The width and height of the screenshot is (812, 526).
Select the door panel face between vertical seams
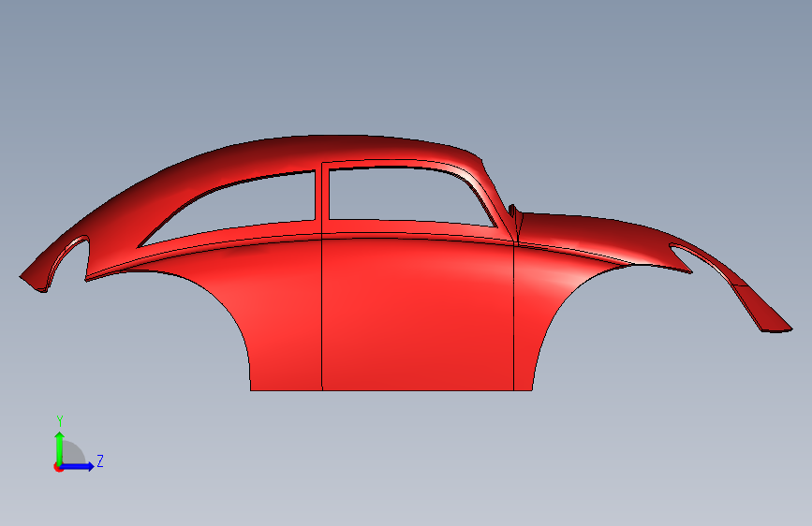pos(418,314)
